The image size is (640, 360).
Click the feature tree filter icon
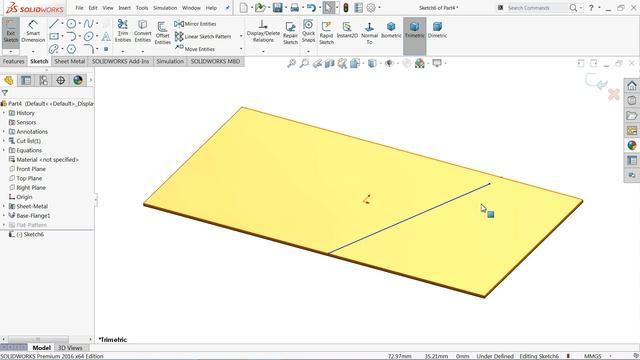coord(4,93)
